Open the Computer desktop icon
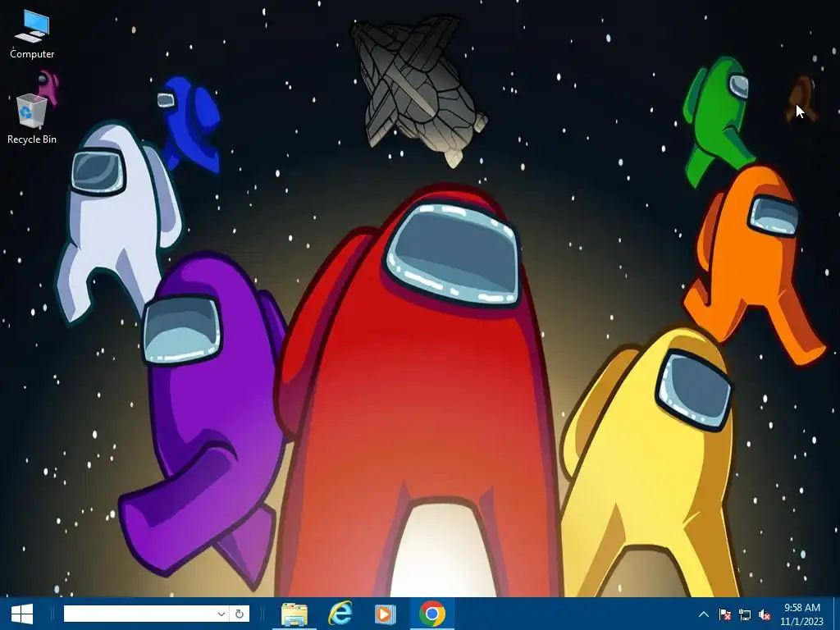The image size is (840, 630). 32,34
